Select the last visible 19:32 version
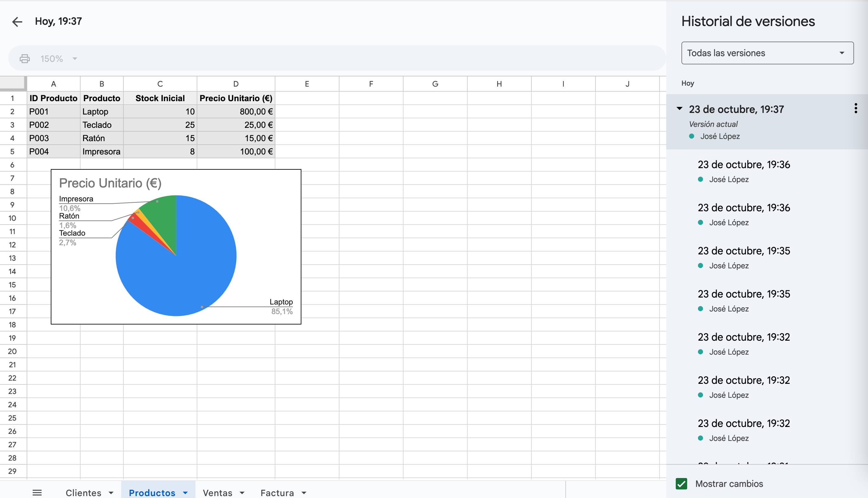868x498 pixels. point(744,423)
